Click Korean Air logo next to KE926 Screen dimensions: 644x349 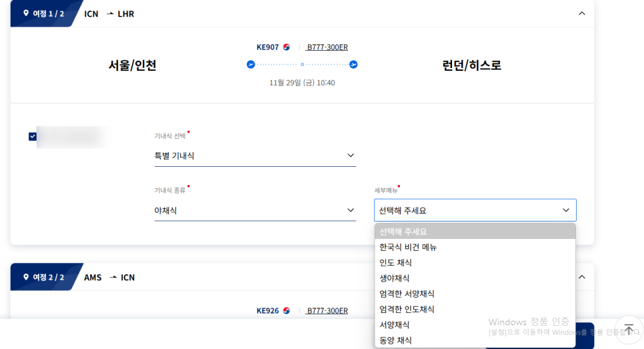coord(287,311)
